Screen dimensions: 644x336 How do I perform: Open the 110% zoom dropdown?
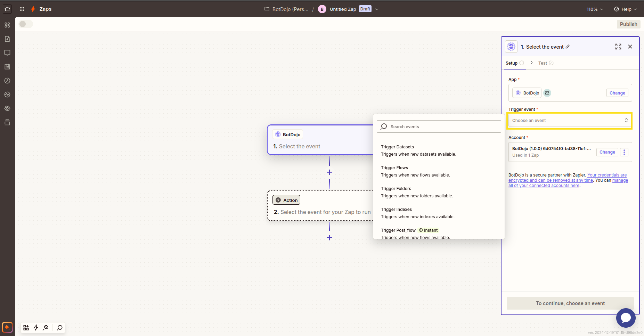595,9
